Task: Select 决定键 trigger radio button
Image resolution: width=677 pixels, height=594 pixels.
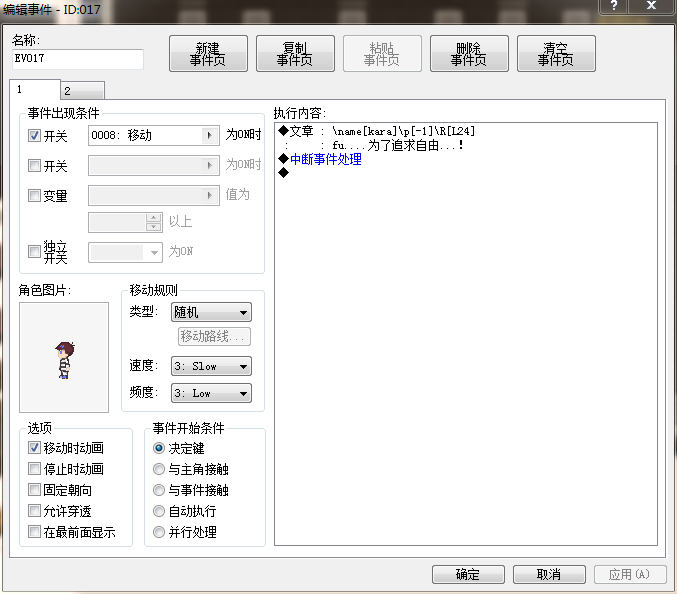Action: point(159,448)
